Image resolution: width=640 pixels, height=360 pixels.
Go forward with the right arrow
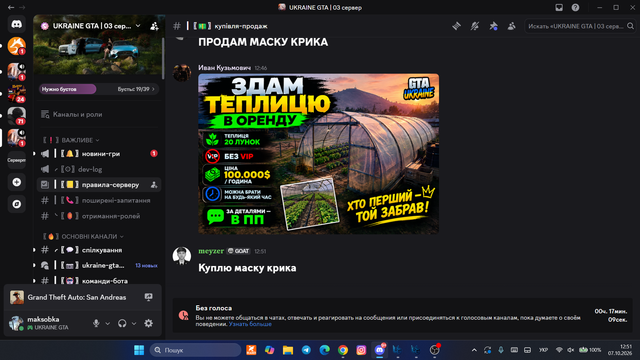coord(22,7)
